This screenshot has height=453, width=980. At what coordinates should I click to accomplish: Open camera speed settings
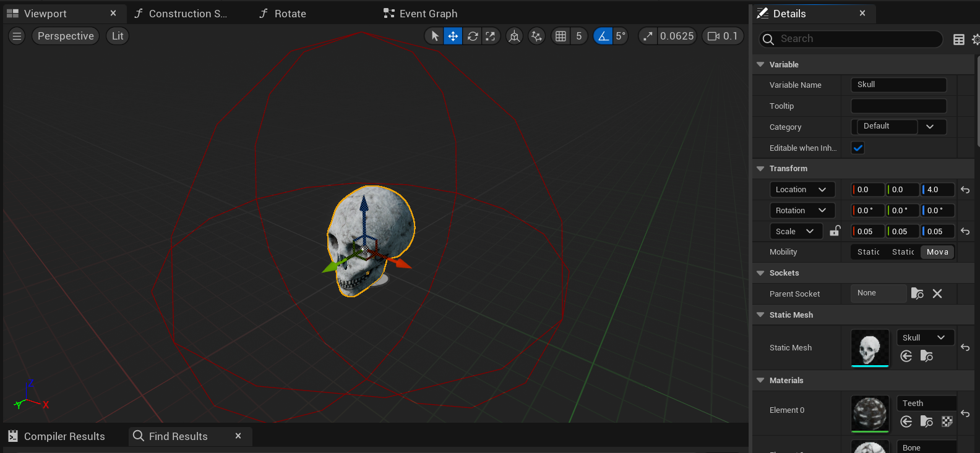722,36
